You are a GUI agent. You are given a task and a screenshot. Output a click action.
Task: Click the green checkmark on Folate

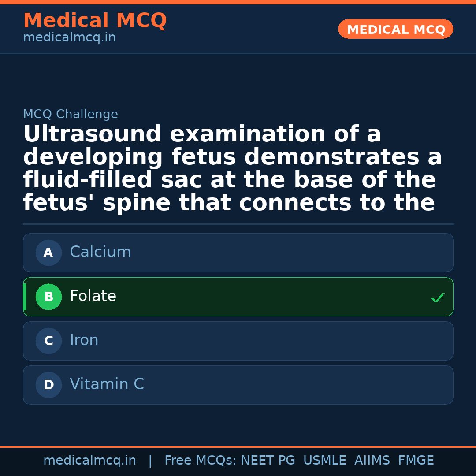tap(437, 298)
